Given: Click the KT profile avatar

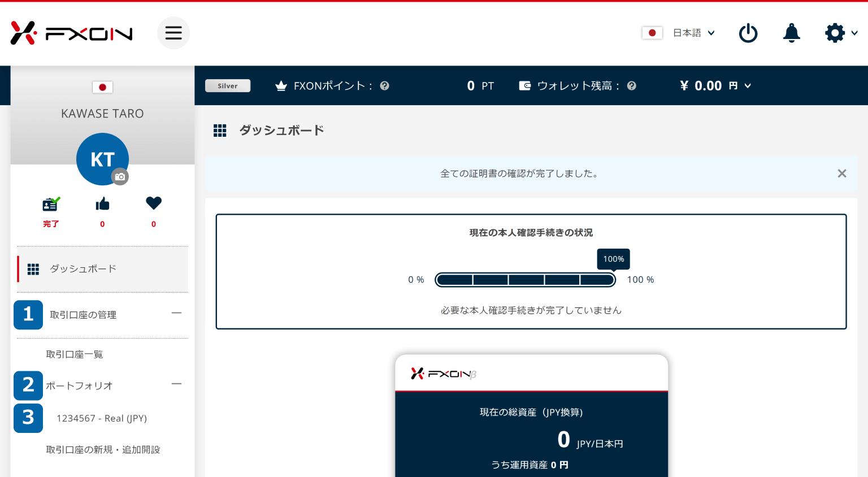Looking at the screenshot, I should click(102, 159).
